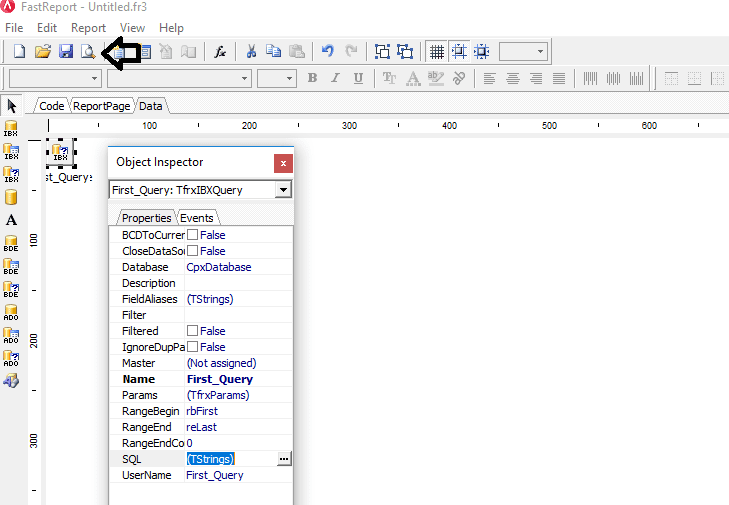Click the New Report toolbar icon
This screenshot has height=505, width=729.
(x=19, y=51)
